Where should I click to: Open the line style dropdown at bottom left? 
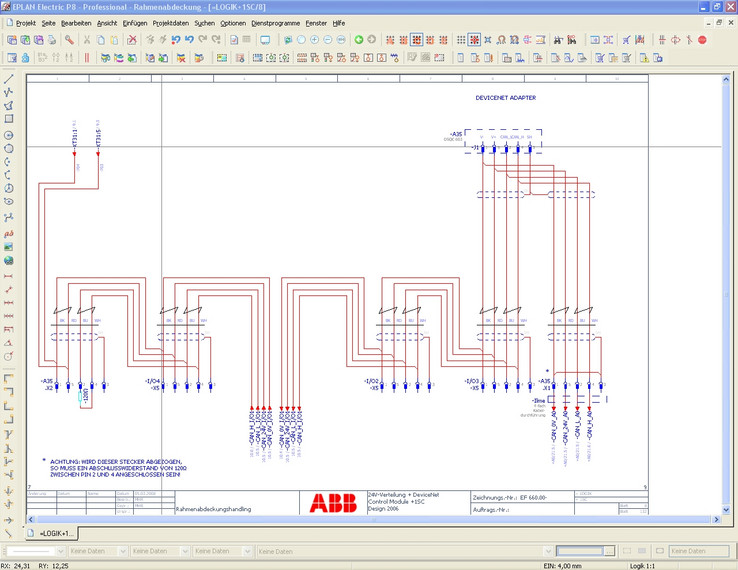coord(59,551)
